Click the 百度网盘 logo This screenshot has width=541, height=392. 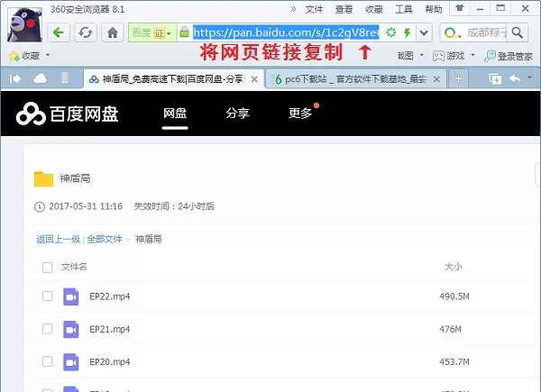tap(68, 114)
